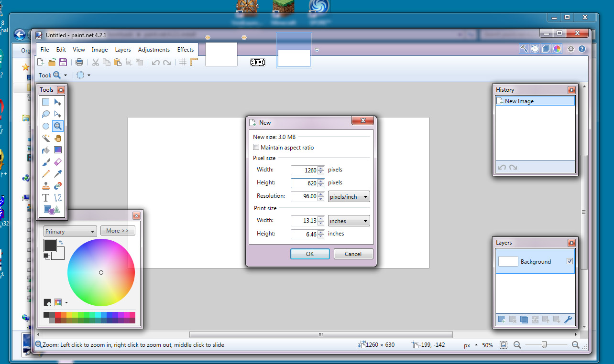
Task: Pick the Eraser tool
Action: 58,162
